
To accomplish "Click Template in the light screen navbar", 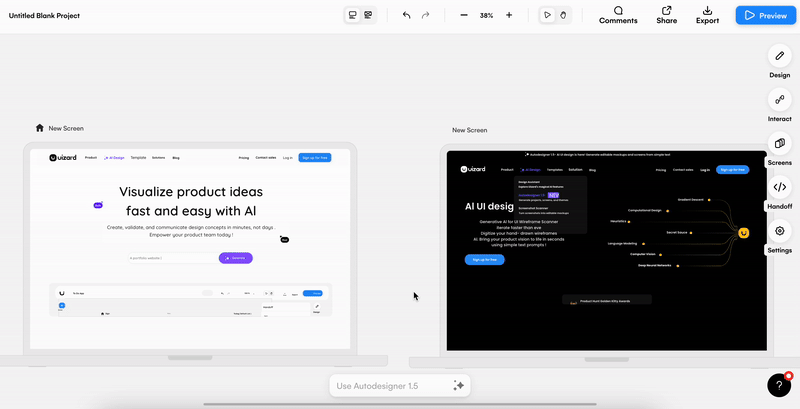I will (x=138, y=158).
